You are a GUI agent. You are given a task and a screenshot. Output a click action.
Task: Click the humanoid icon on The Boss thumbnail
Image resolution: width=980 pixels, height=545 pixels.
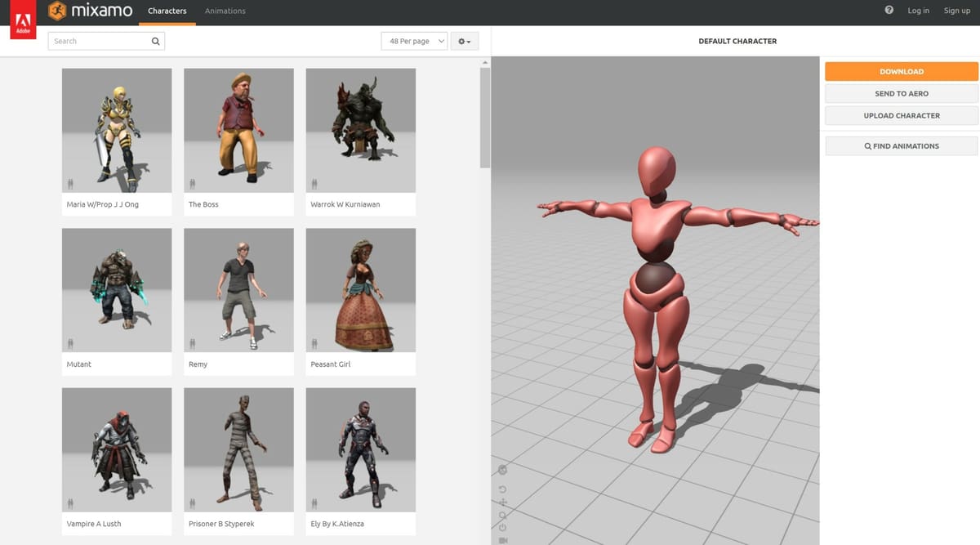193,183
